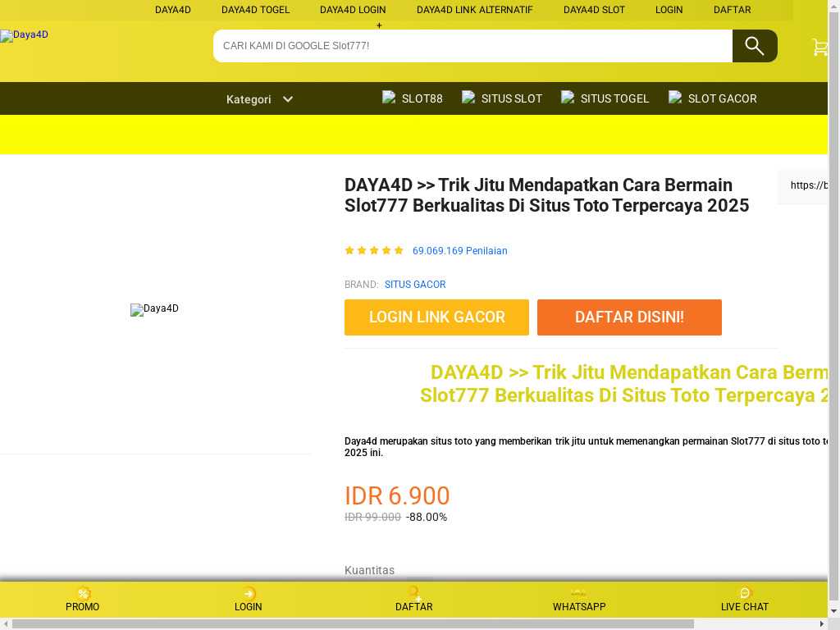Focus the CARI KAMI DI GOOGLE search field
This screenshot has height=630, width=840.
473,46
